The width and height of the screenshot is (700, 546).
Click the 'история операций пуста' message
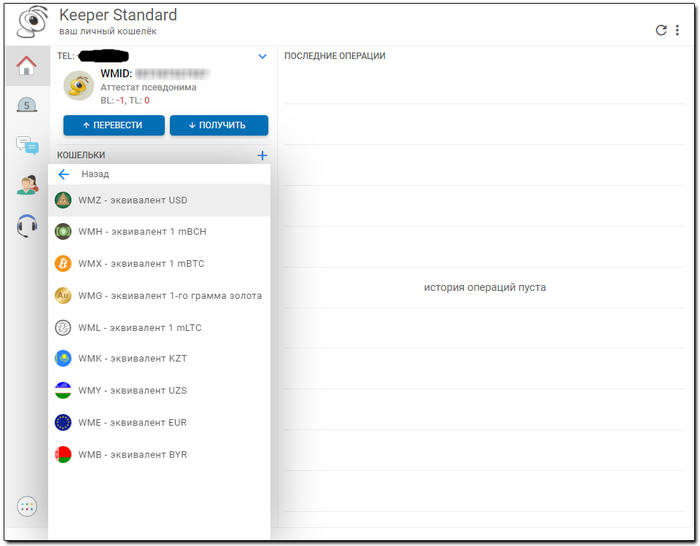tap(485, 288)
